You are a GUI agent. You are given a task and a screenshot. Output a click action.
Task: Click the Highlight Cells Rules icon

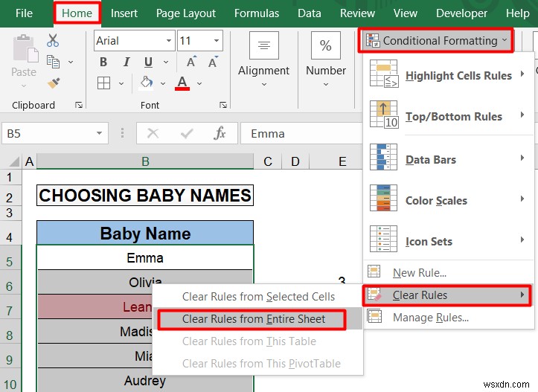coord(384,73)
